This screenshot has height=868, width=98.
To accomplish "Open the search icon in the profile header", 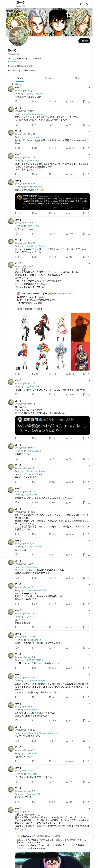I will click(x=88, y=4).
